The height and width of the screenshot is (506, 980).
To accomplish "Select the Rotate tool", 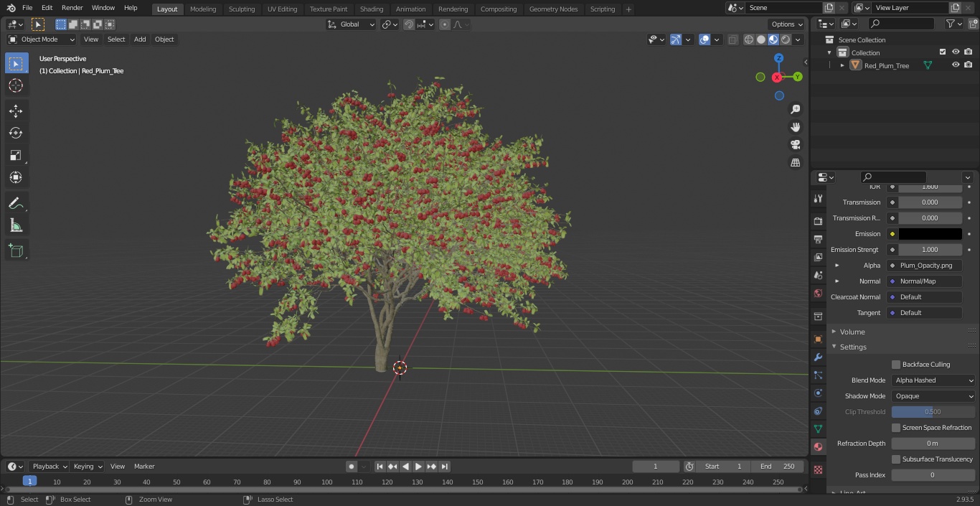I will coord(16,133).
